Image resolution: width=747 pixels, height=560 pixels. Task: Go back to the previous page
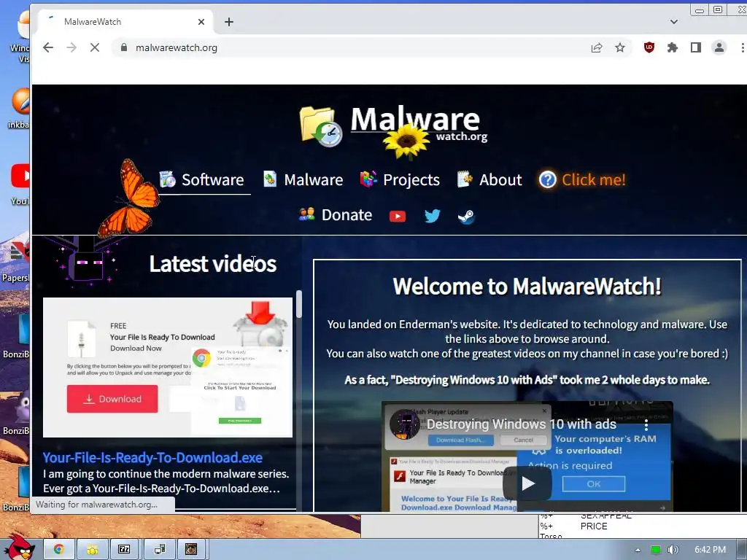coord(47,47)
